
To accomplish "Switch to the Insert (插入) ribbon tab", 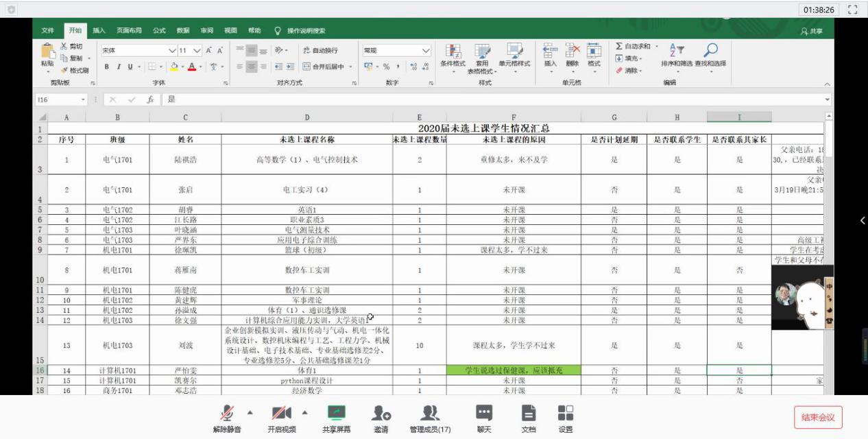I will 99,30.
